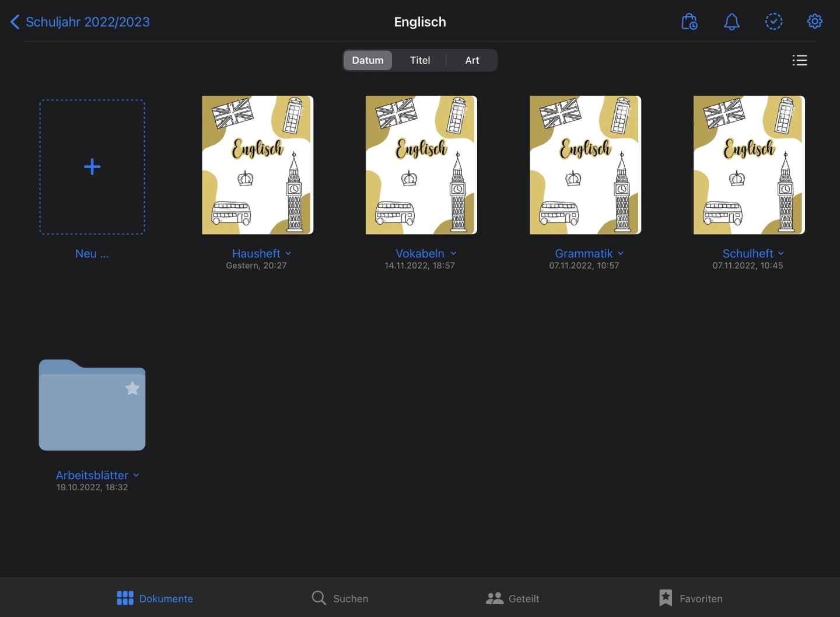Sort documents by Titel
This screenshot has height=617, width=840.
[420, 60]
